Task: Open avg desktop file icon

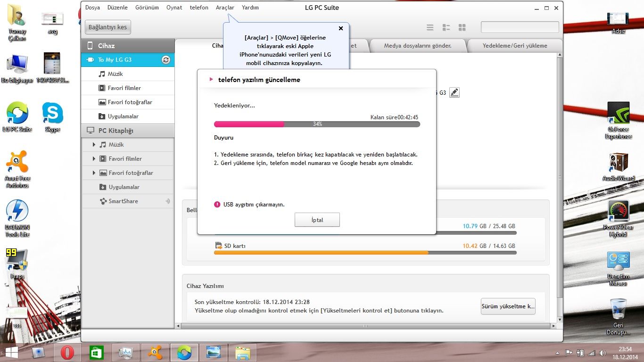Action: [52, 22]
